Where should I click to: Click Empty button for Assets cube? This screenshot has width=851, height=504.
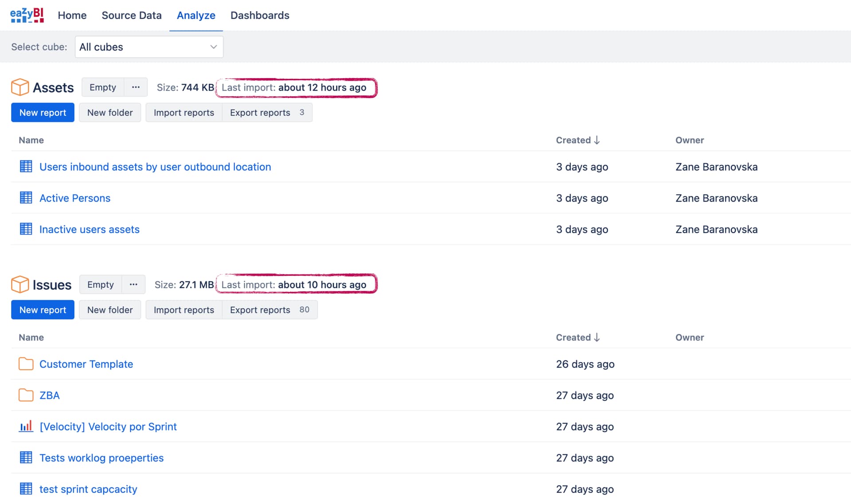pyautogui.click(x=103, y=87)
